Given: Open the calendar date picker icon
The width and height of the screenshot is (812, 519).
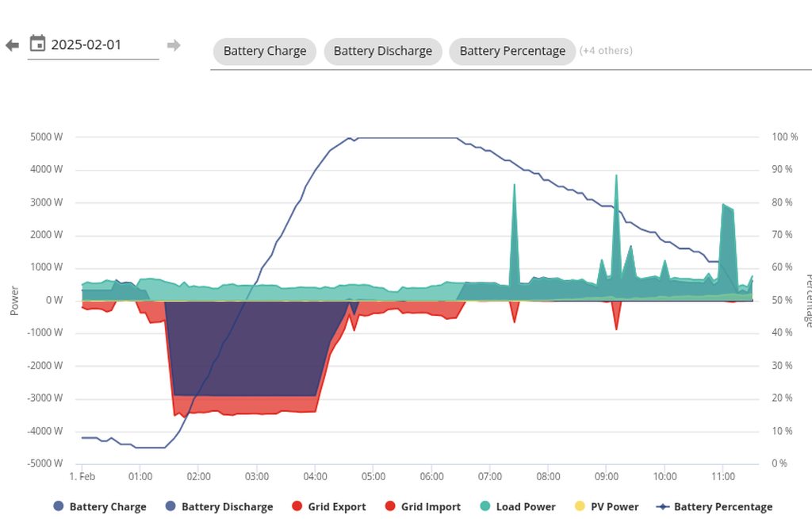Looking at the screenshot, I should point(37,44).
